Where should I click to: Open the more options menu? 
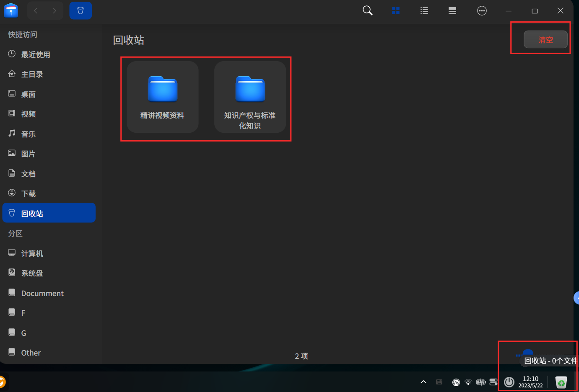coord(482,10)
